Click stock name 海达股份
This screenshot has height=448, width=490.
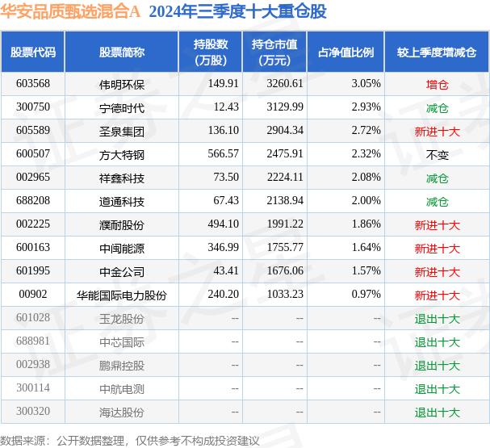tap(122, 412)
